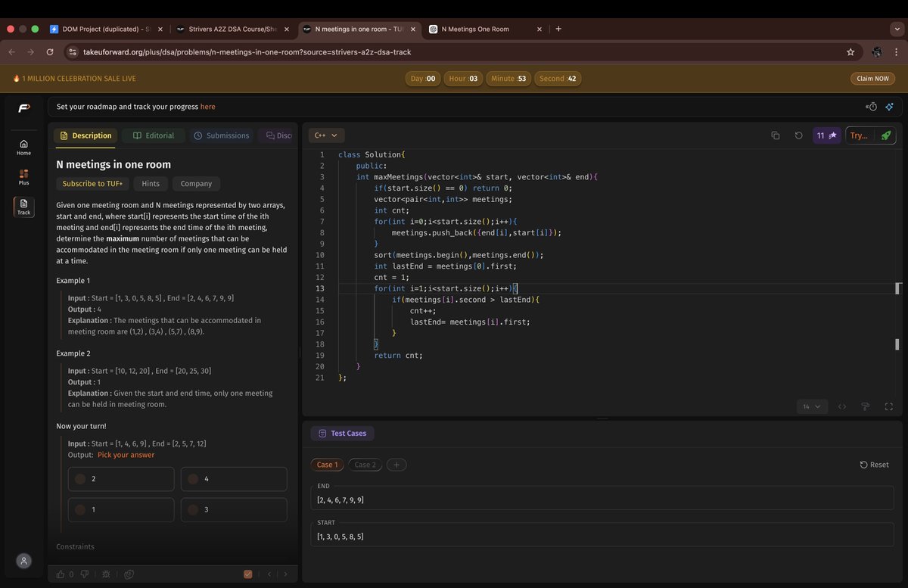Screen dimensions: 908x588
Task: Open the Test Cases panel tab
Action: (343, 434)
